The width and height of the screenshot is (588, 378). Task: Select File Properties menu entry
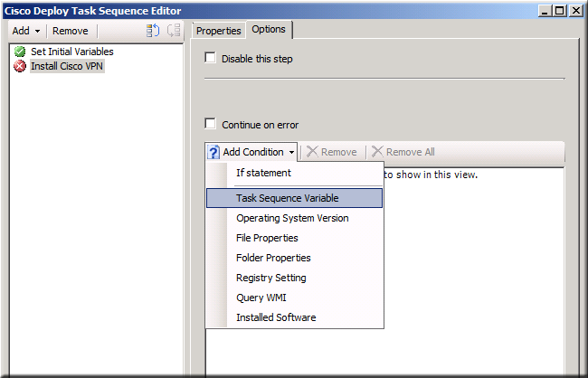coord(295,238)
